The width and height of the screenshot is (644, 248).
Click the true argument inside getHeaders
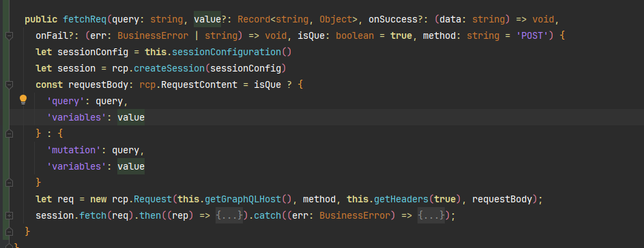(x=445, y=199)
